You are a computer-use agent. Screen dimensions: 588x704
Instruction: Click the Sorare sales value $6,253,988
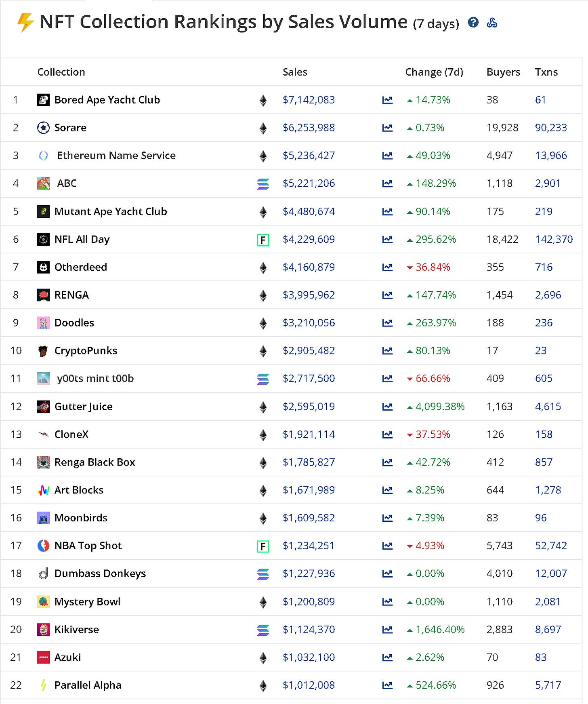click(309, 128)
